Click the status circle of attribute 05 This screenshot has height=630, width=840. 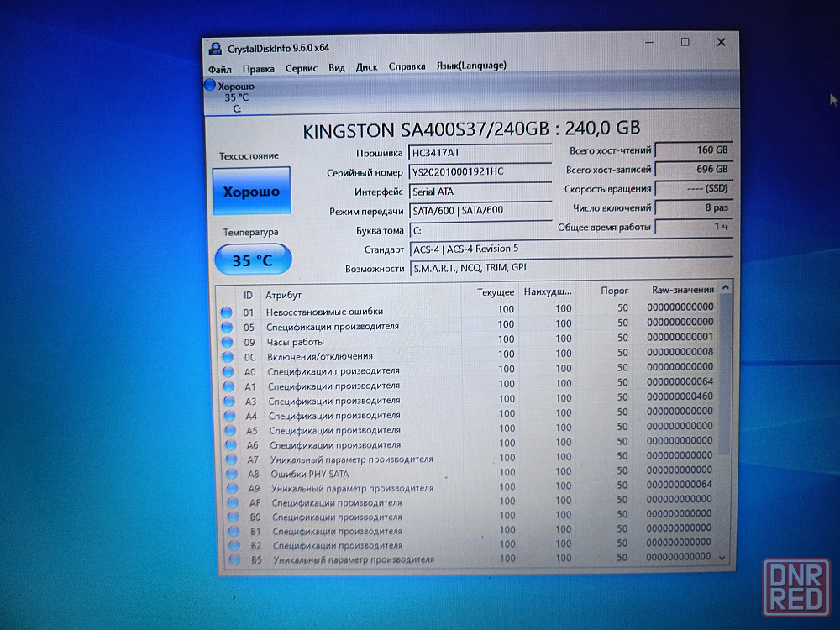(x=227, y=327)
